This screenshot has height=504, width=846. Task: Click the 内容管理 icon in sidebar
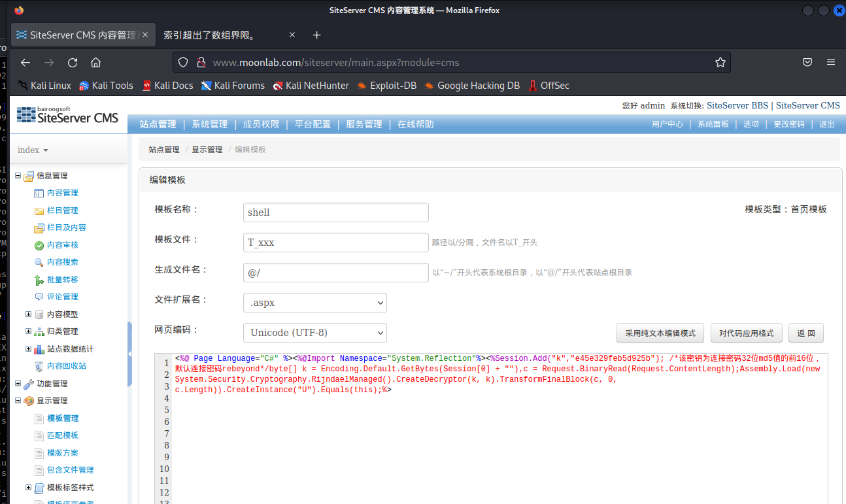click(x=39, y=193)
